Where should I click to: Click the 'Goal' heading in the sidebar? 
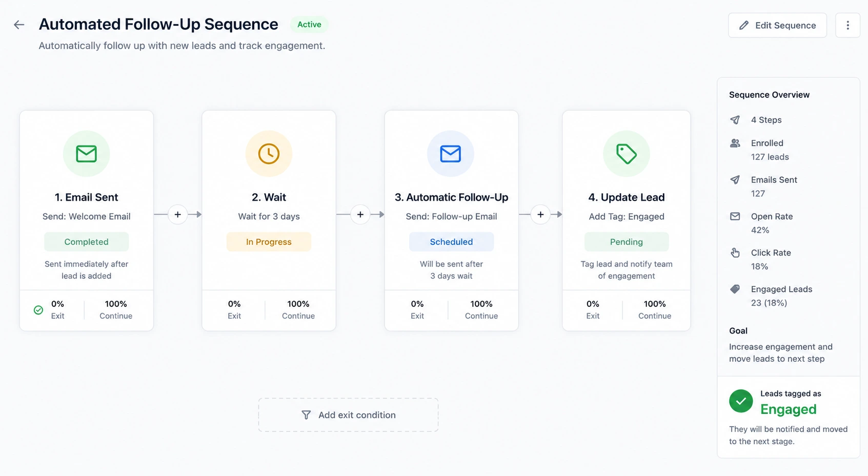[x=738, y=331]
